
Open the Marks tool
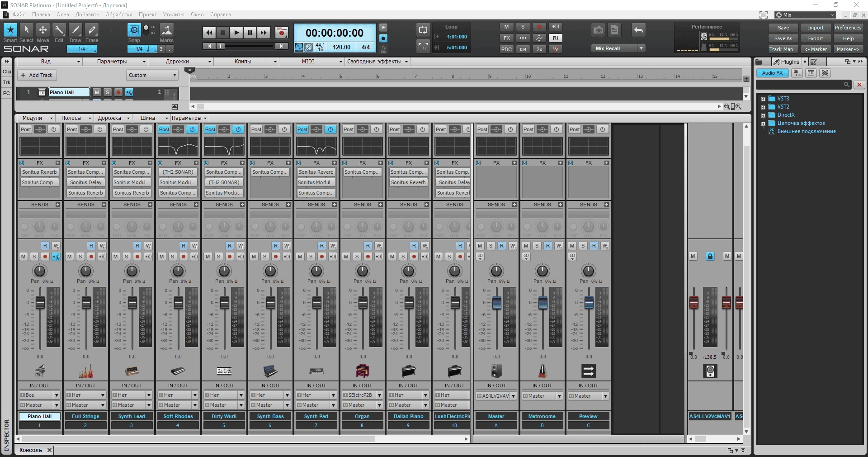click(x=166, y=30)
